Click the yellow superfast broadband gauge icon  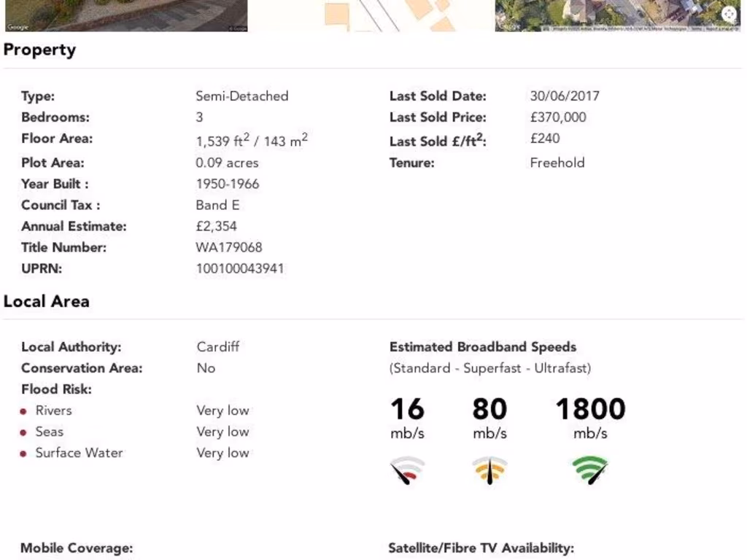tap(489, 470)
